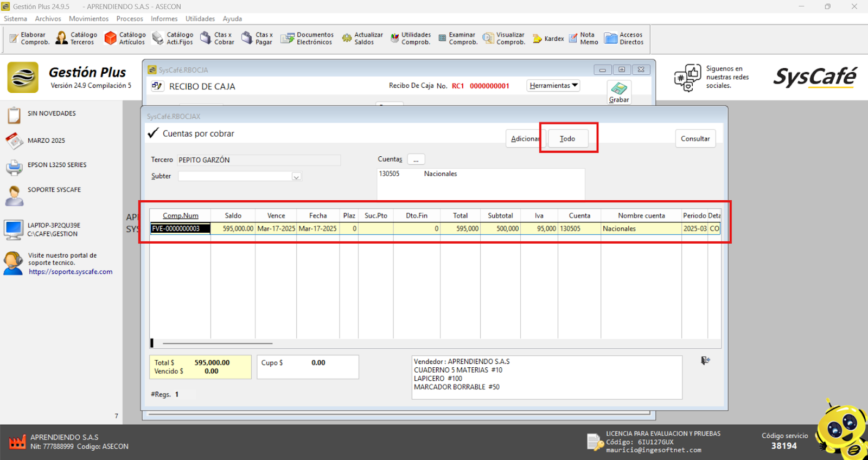
Task: Open Actualizar Saldos tool
Action: point(362,38)
